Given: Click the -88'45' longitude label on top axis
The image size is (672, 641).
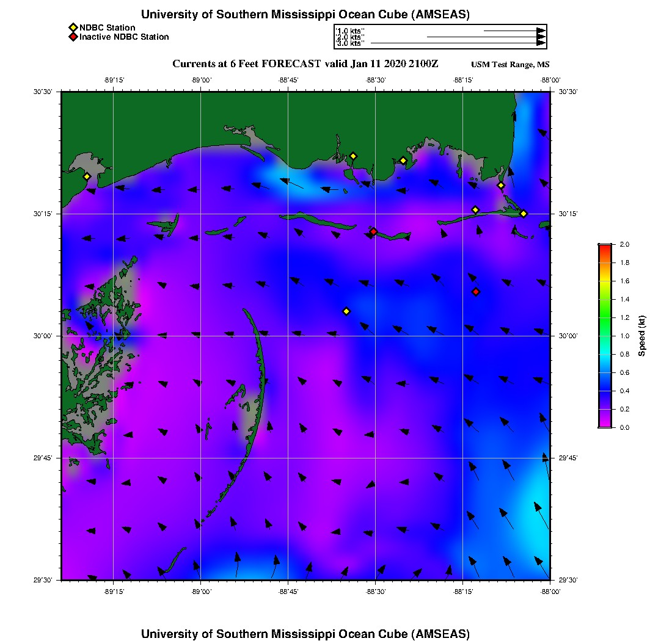Looking at the screenshot, I should click(288, 80).
